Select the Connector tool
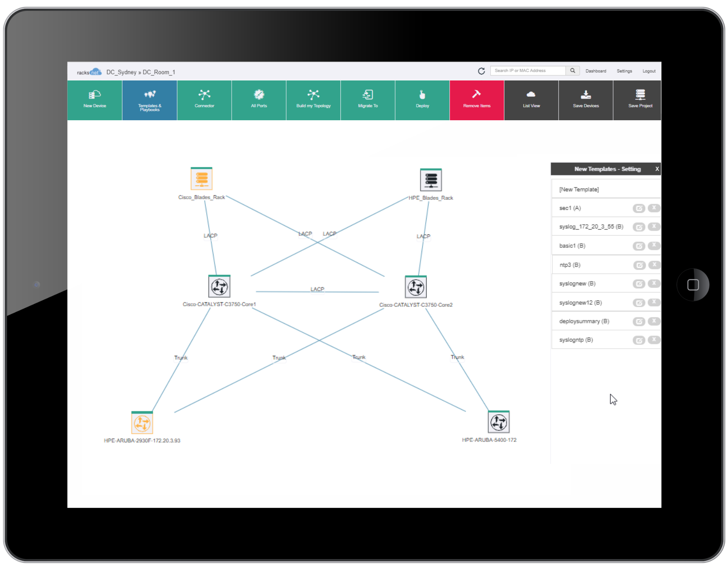The image size is (728, 569). 204,97
